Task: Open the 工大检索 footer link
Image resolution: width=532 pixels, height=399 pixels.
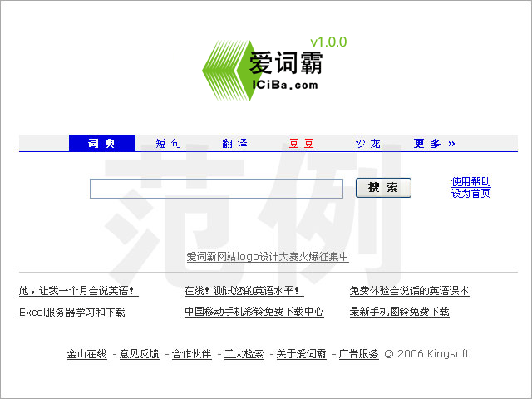Action: [x=244, y=354]
